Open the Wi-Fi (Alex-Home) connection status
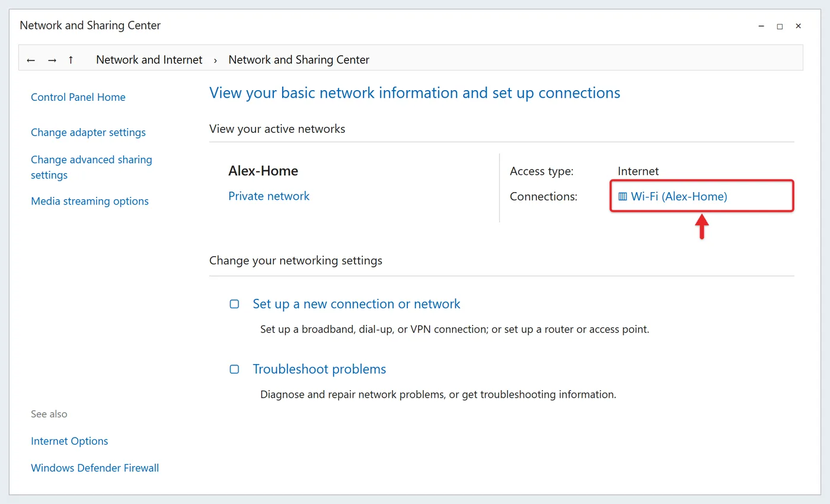The image size is (830, 504). click(679, 196)
